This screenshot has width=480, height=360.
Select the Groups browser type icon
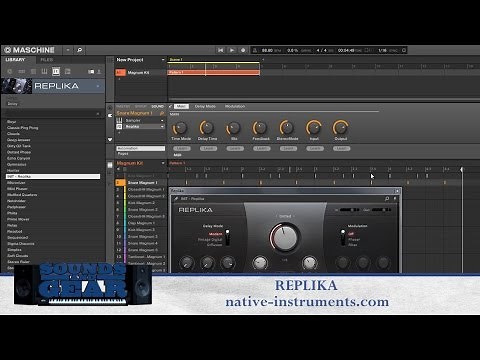pyautogui.click(x=22, y=71)
